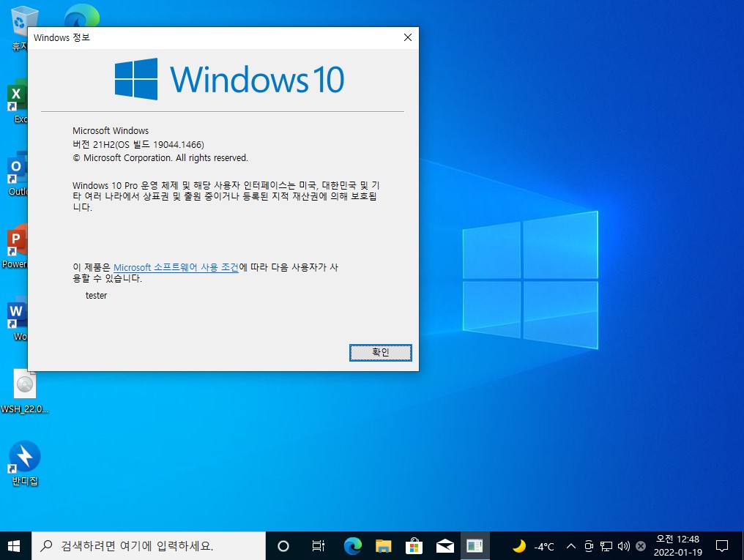Image resolution: width=744 pixels, height=560 pixels.
Task: Launch Microsoft Edge from taskbar
Action: (352, 546)
